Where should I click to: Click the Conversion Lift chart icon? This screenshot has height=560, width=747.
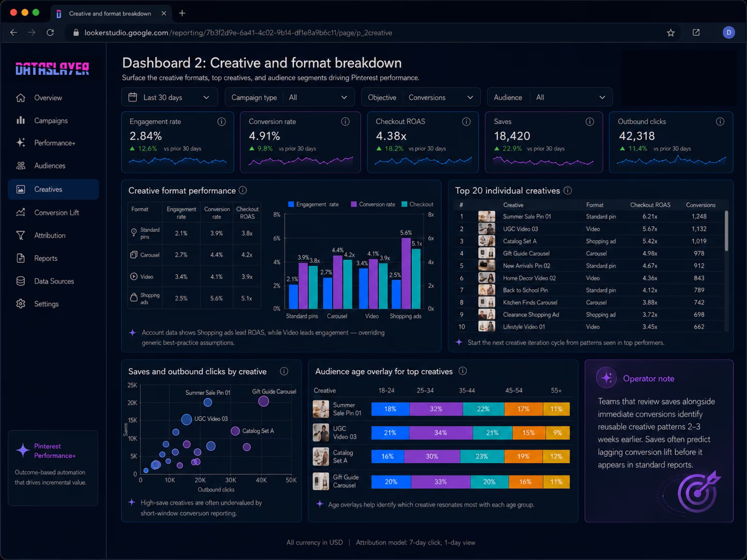[21, 212]
